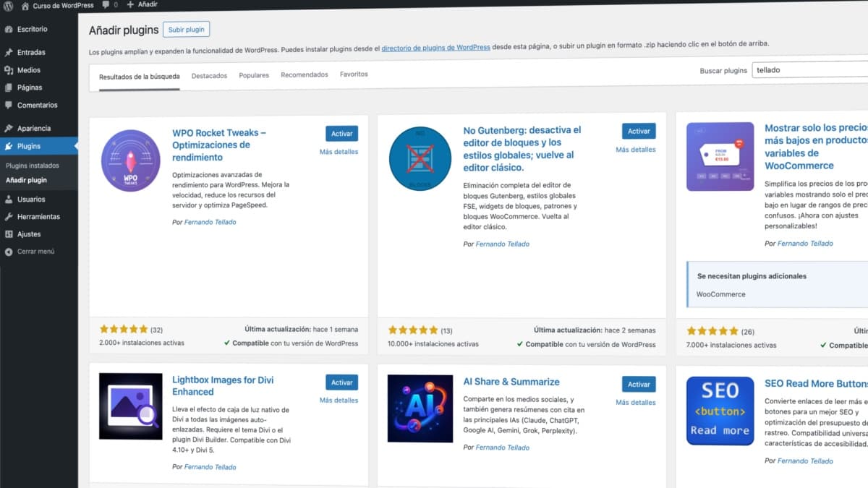Activate the WPO Rocket Tweaks plugin
Screen dimensions: 868x488
click(x=341, y=133)
